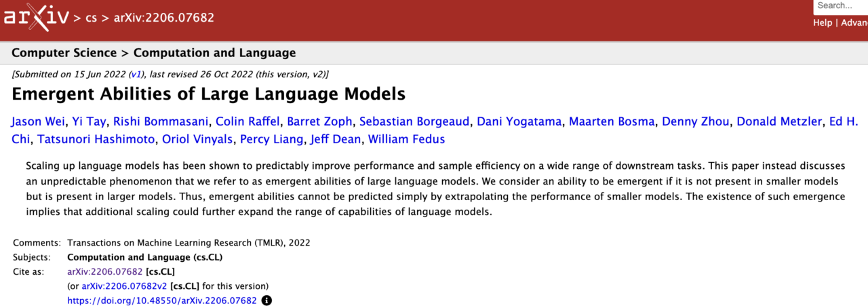Open the arXiv:2206.07682 breadcrumb link

[x=163, y=18]
